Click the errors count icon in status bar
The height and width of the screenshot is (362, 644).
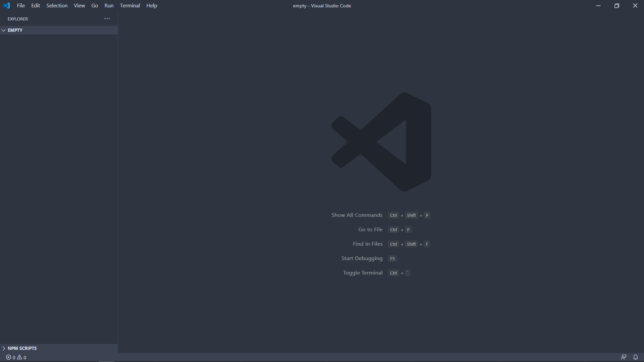pos(9,357)
